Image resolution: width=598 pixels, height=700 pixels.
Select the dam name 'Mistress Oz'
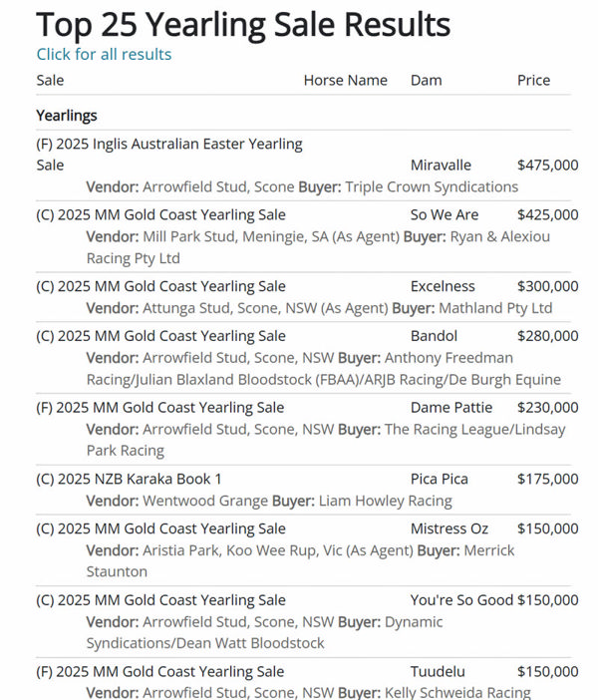click(450, 528)
